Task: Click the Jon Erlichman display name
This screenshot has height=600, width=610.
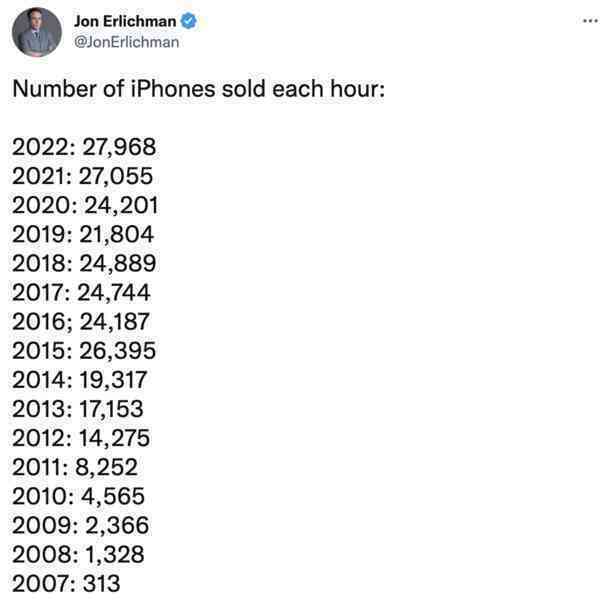Action: click(125, 21)
